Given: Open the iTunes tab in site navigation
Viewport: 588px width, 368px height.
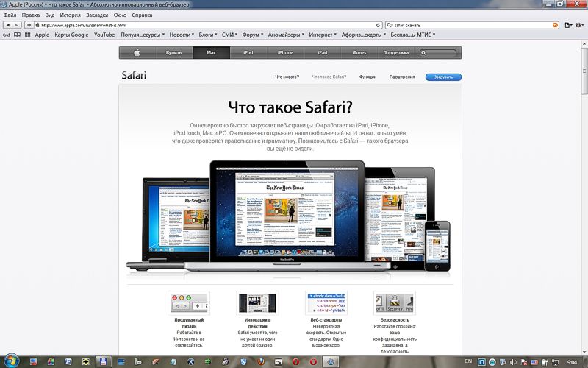Looking at the screenshot, I should pyautogui.click(x=359, y=52).
